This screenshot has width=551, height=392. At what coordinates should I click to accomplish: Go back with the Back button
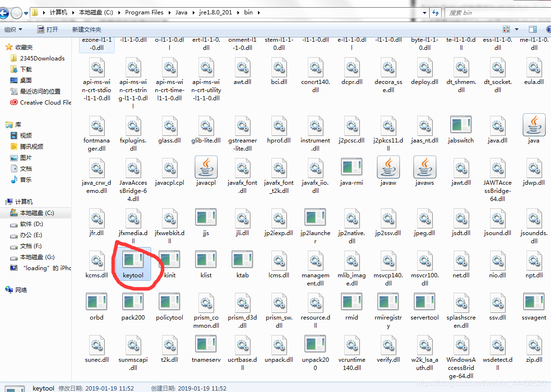click(x=3, y=13)
